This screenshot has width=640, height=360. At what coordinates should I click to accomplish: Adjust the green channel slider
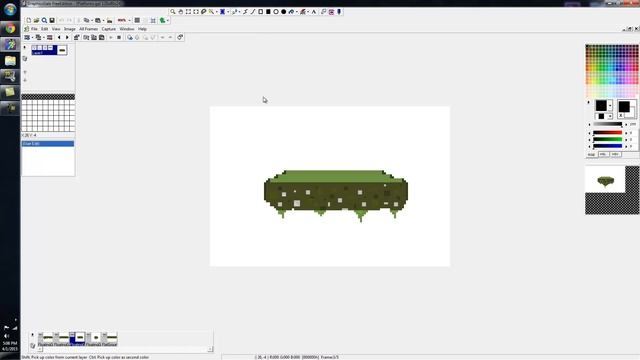[x=607, y=140]
